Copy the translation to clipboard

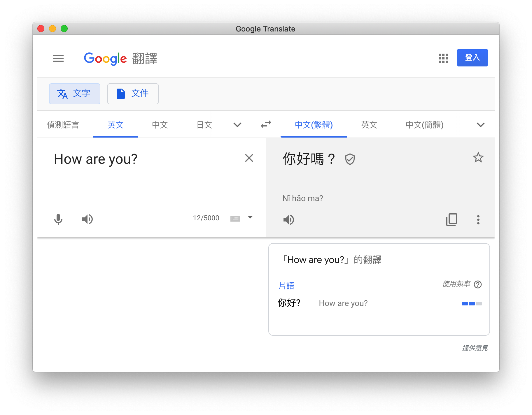coord(452,219)
